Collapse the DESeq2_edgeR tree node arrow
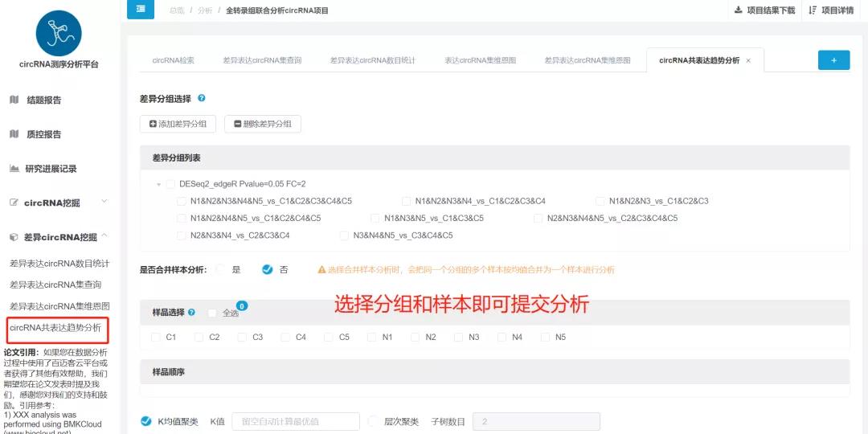This screenshot has width=868, height=434. tap(159, 184)
